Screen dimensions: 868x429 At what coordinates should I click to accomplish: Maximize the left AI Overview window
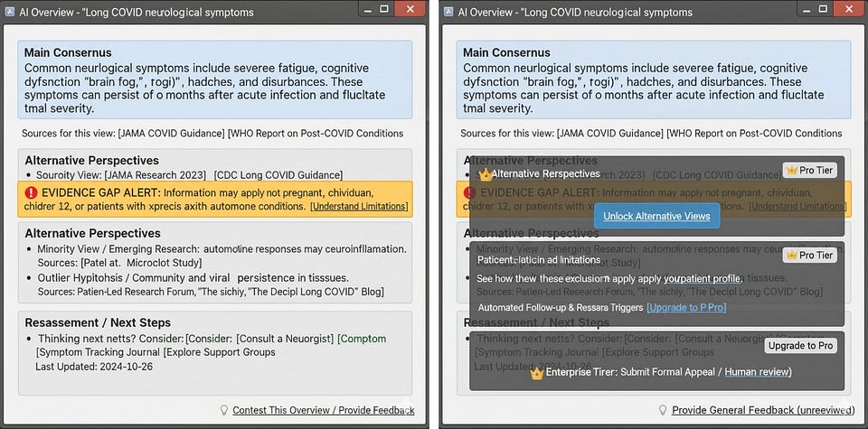pyautogui.click(x=384, y=9)
